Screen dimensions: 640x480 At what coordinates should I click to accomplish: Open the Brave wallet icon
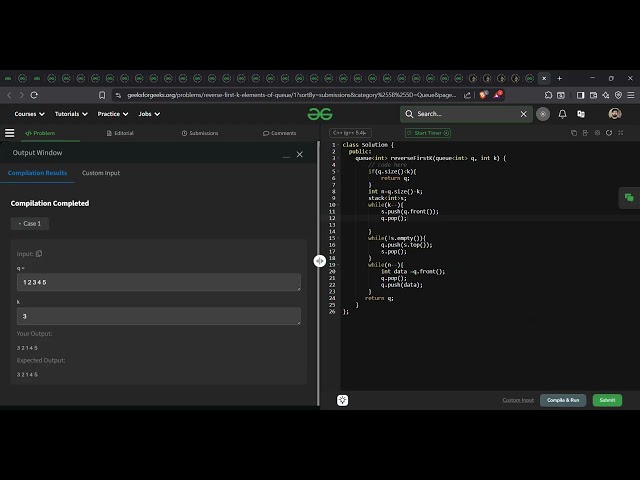593,95
